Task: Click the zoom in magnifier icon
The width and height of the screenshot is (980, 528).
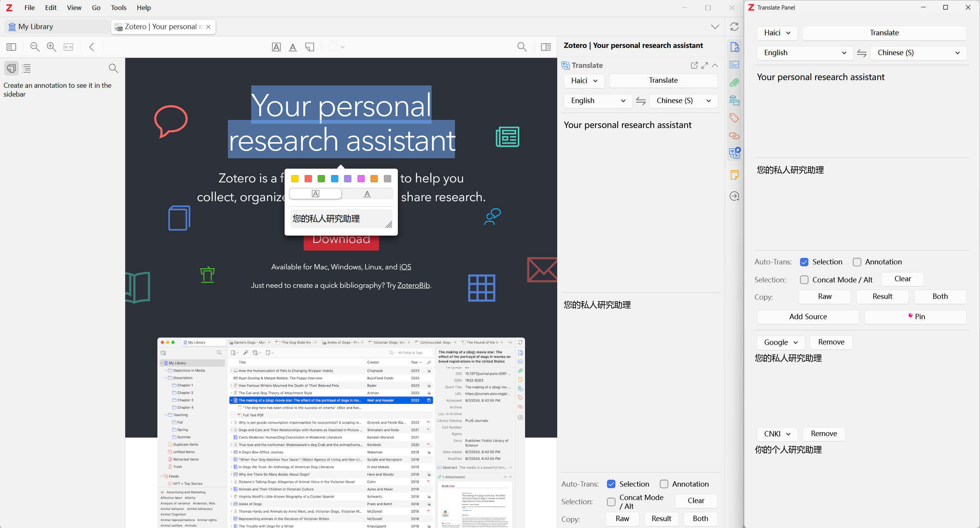Action: (x=51, y=47)
